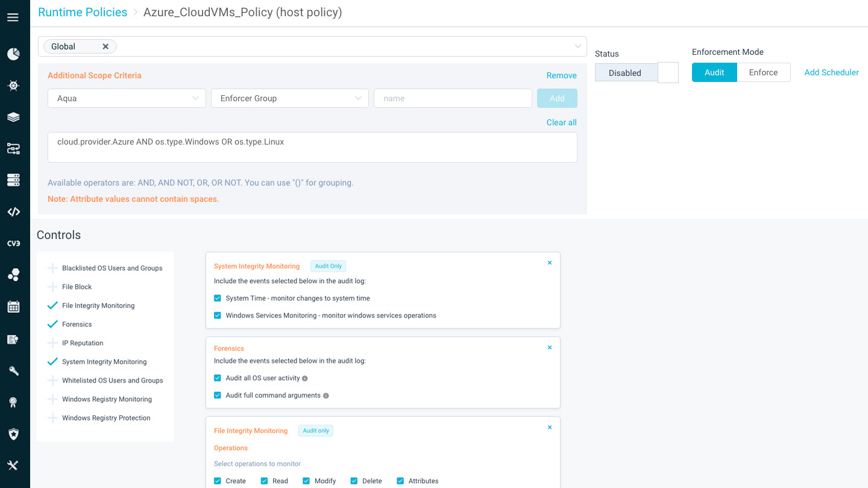
Task: Click info icon beside Audit all OS user activity
Action: tap(305, 378)
